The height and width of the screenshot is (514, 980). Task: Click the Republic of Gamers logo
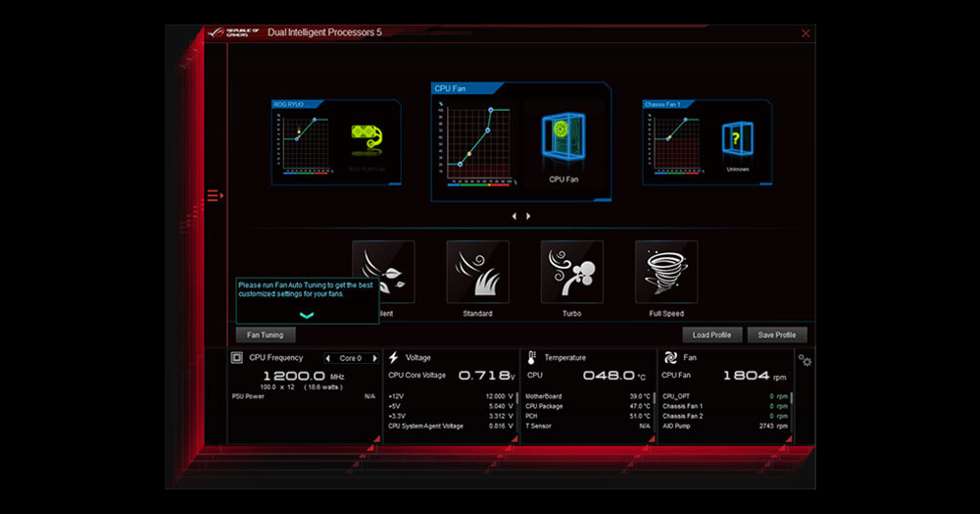click(x=234, y=32)
